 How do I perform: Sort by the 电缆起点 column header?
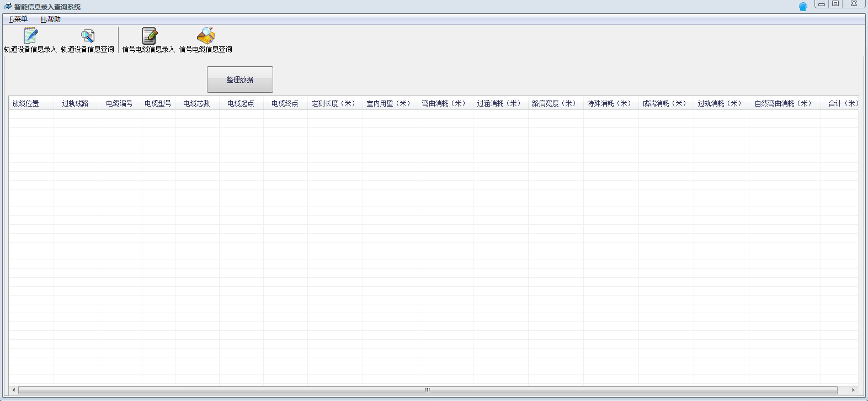coord(241,103)
